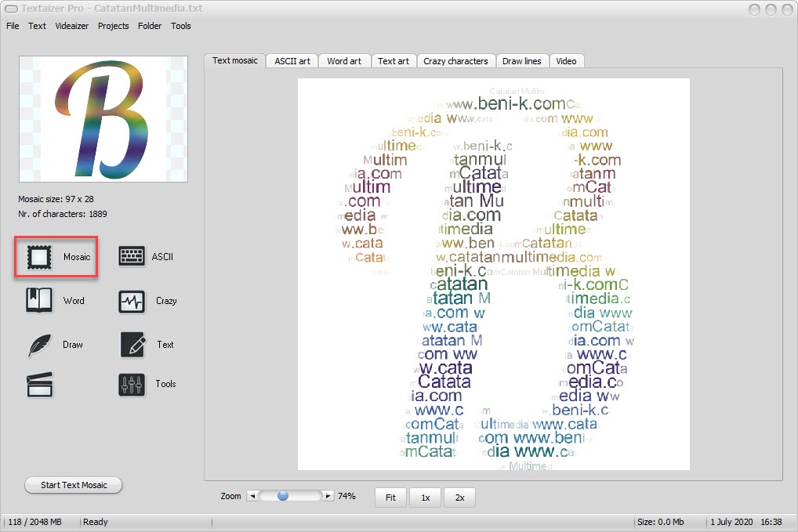Open the File menu
798x532 pixels.
[13, 26]
